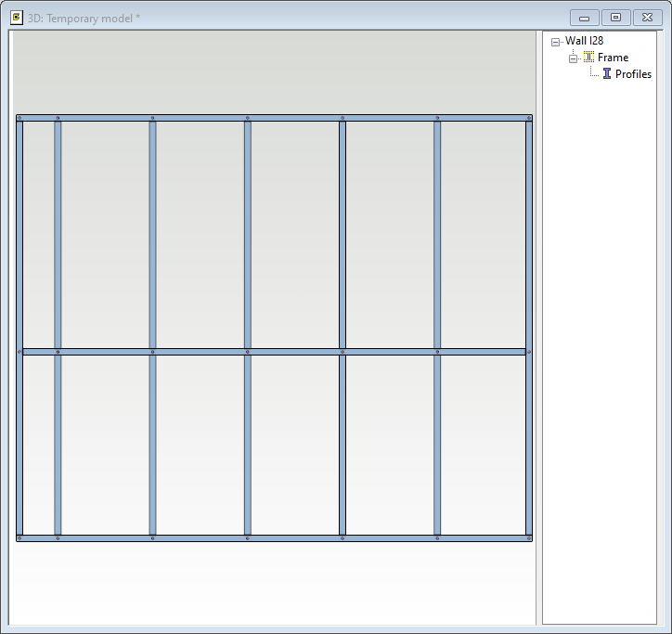This screenshot has height=634, width=672.
Task: Click the bottom-right corner joint of the frame
Action: (x=529, y=537)
